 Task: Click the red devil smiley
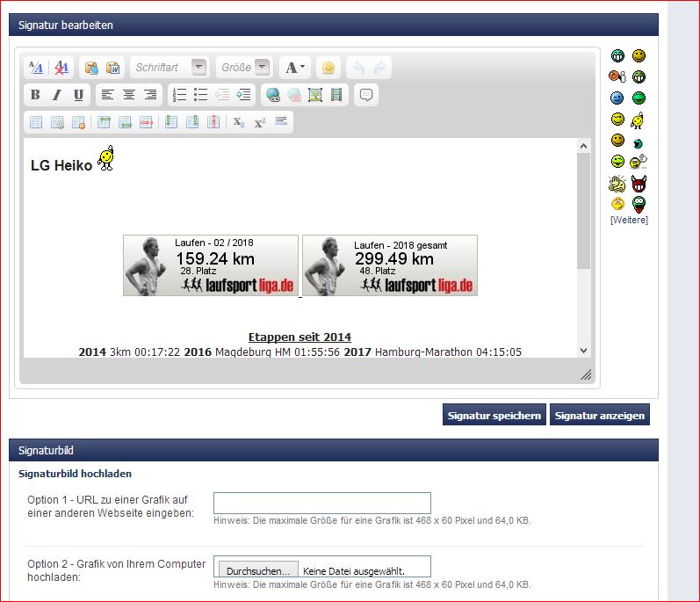click(639, 184)
